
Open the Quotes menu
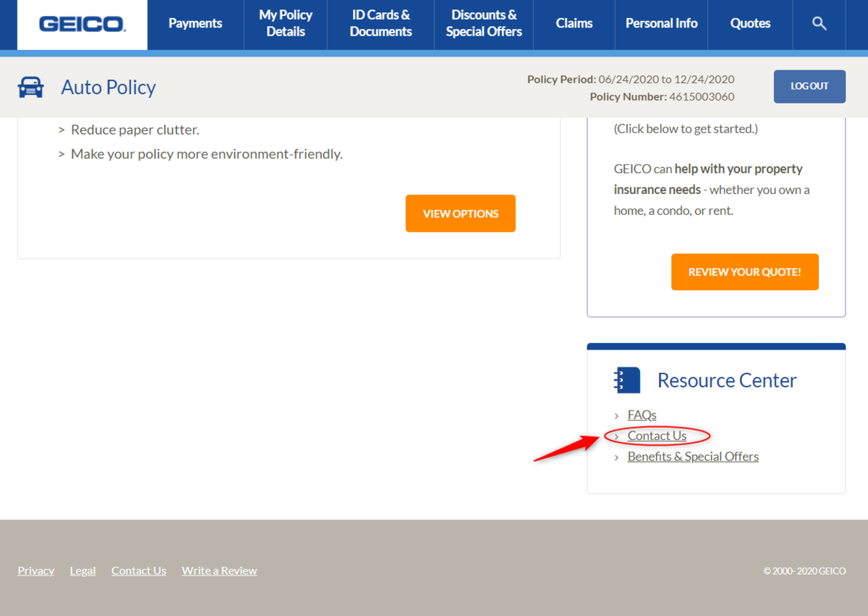click(750, 24)
